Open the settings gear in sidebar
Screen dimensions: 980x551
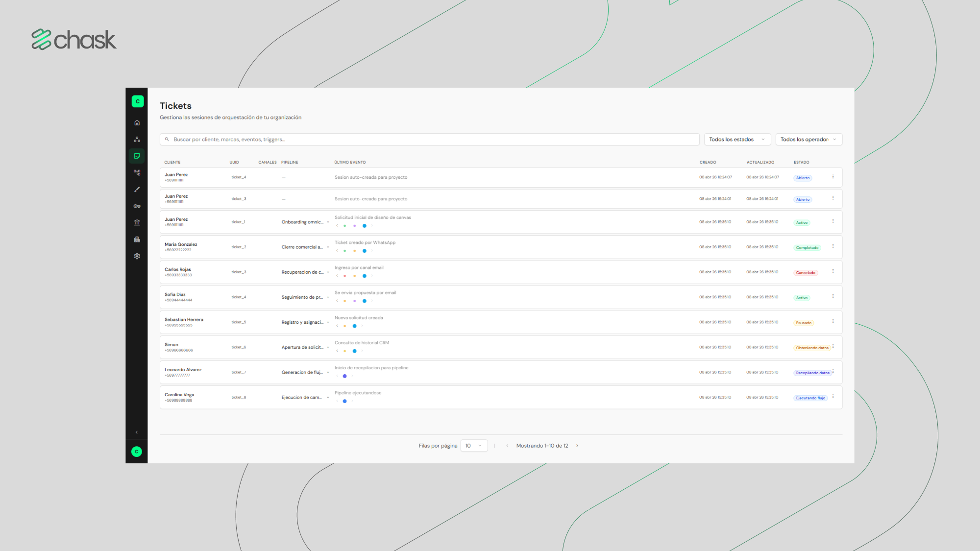click(137, 256)
